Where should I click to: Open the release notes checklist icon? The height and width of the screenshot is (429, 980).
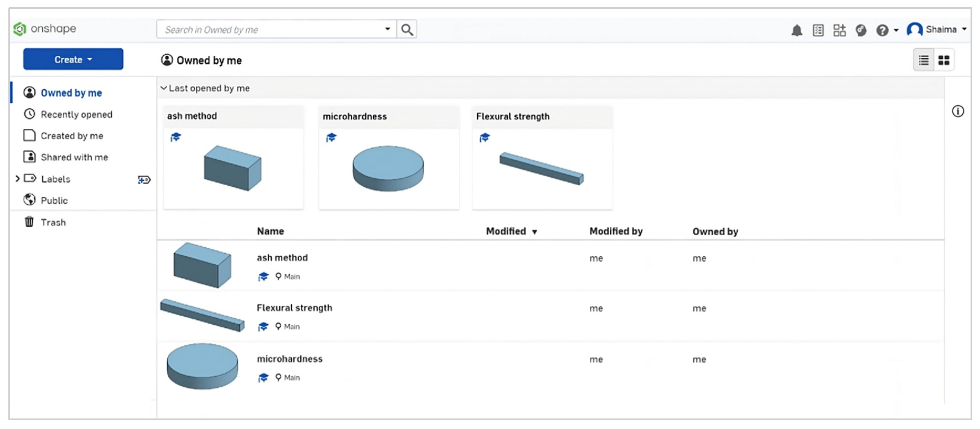[818, 30]
